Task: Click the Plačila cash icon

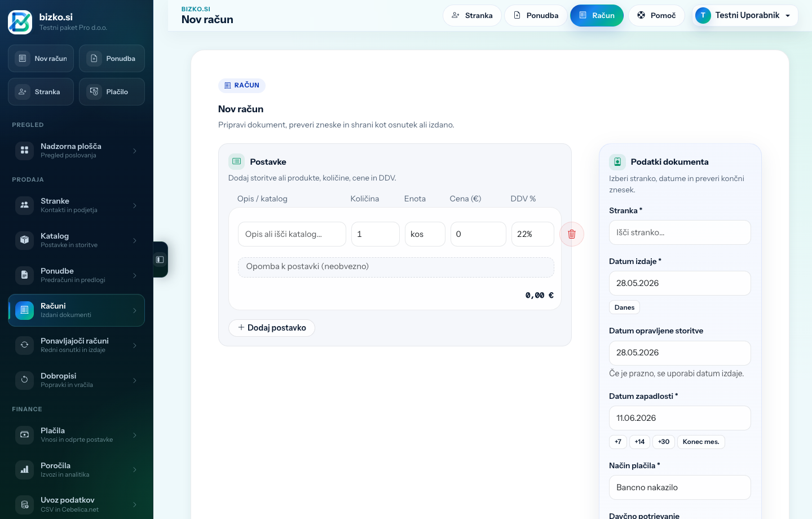Action: pos(24,434)
